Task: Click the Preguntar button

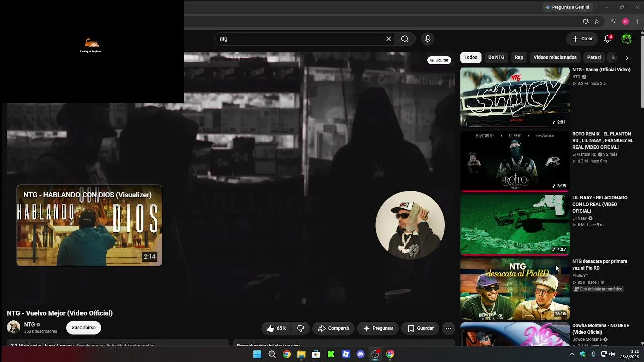Action: [x=378, y=328]
